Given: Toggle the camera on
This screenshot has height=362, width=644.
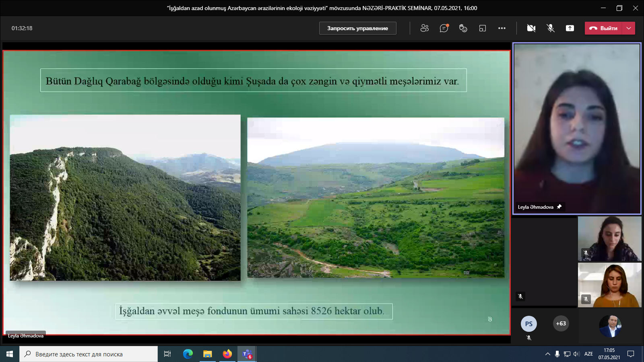Looking at the screenshot, I should (531, 28).
